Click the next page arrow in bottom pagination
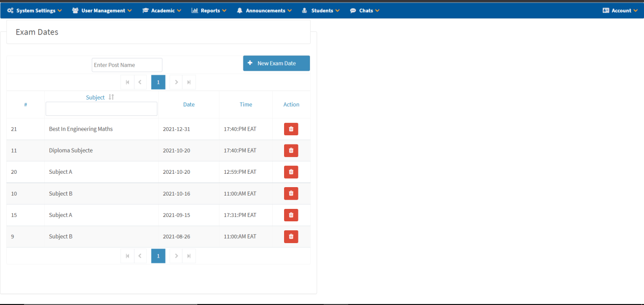The width and height of the screenshot is (644, 305). [x=176, y=255]
